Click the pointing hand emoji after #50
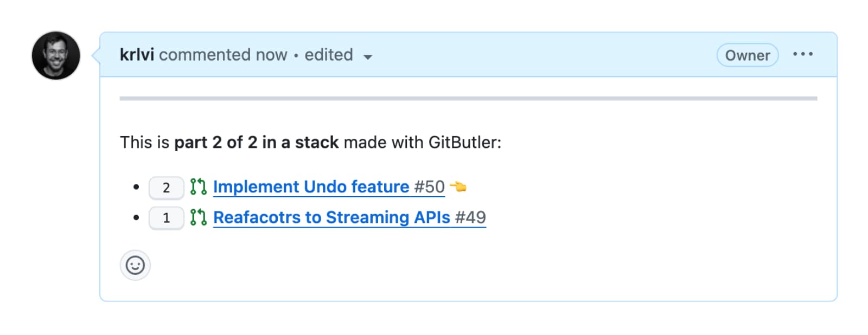 tap(458, 187)
